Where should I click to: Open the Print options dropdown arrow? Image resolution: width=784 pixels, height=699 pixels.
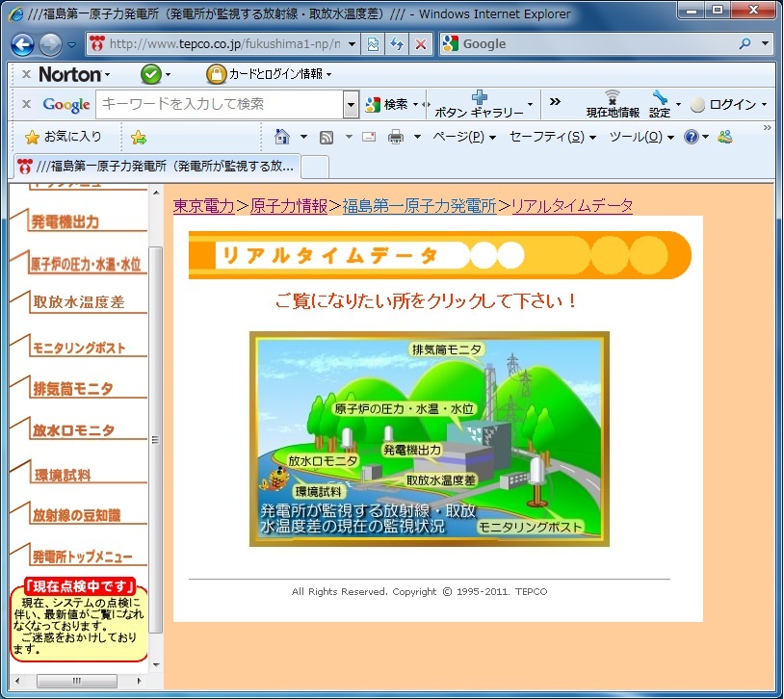[x=417, y=137]
